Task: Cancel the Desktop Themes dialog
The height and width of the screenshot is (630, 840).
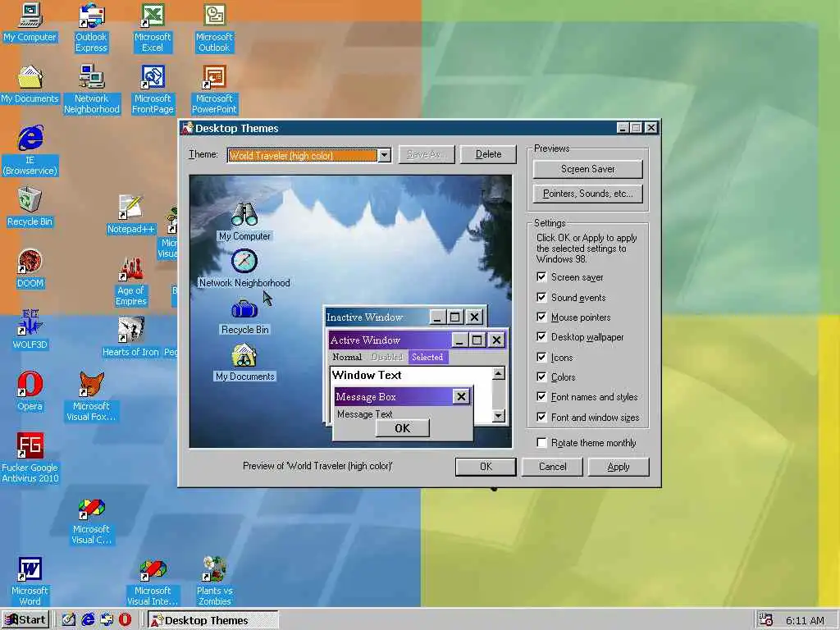Action: [552, 467]
